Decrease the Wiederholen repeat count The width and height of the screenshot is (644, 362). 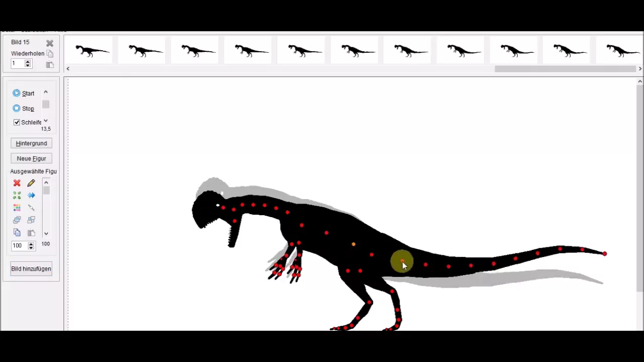28,66
